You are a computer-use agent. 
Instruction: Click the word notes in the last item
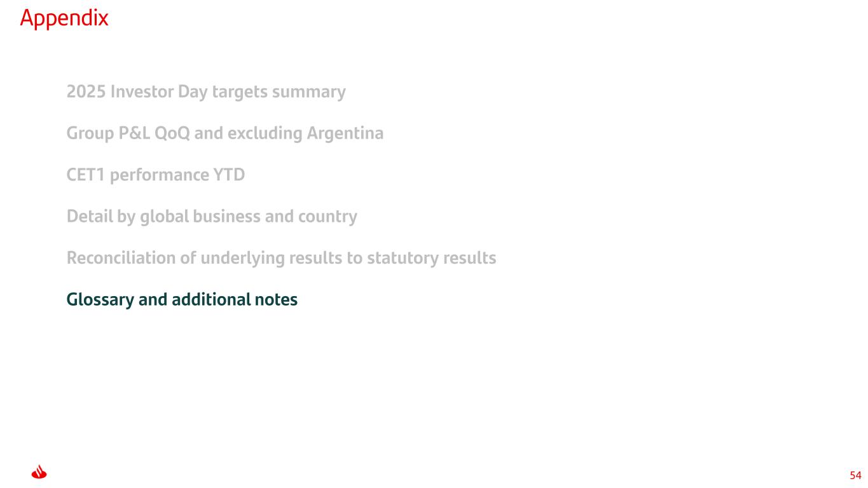(x=277, y=299)
